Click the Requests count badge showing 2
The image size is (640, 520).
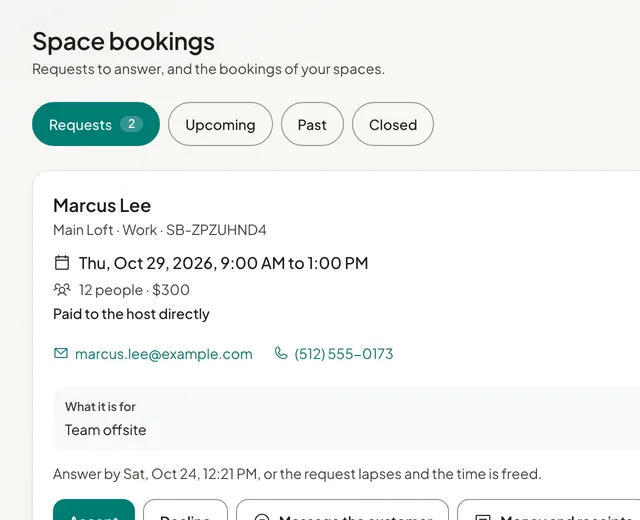coord(131,124)
